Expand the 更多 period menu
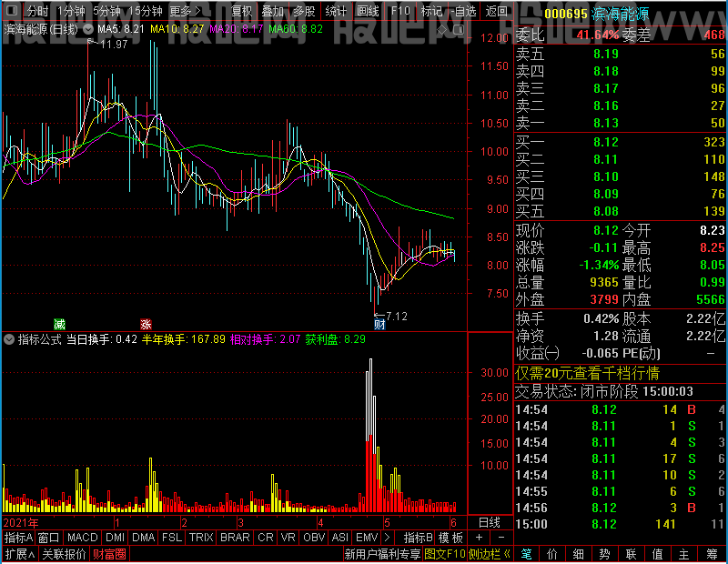The height and width of the screenshot is (564, 728). point(186,11)
